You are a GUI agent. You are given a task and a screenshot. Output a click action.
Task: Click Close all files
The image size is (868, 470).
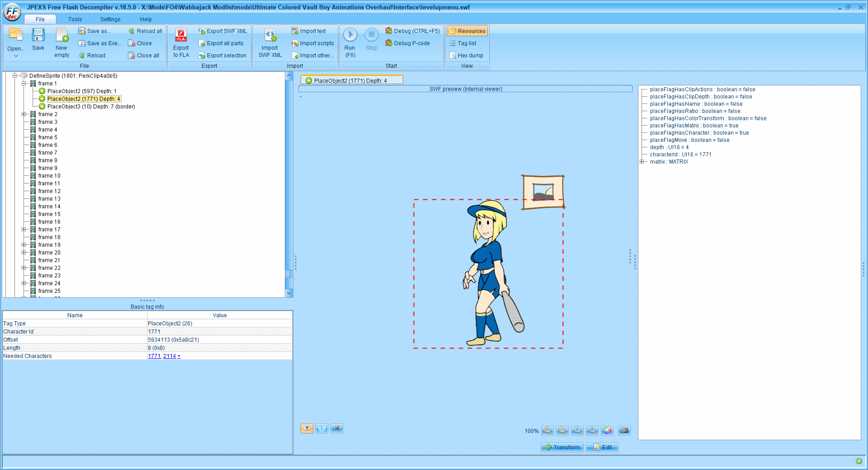pos(144,56)
